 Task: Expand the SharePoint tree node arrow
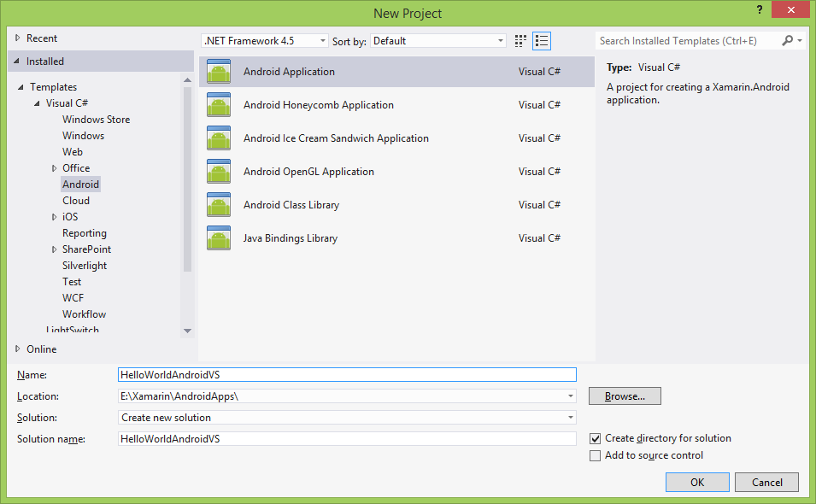(x=54, y=249)
